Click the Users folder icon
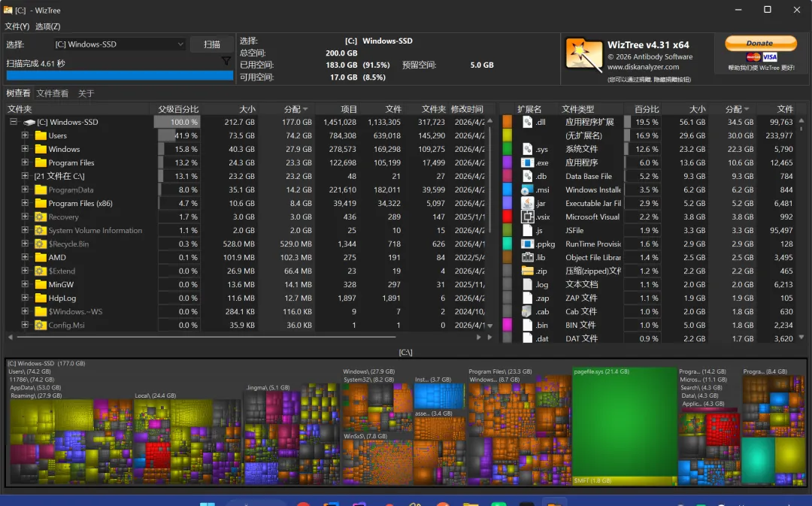The width and height of the screenshot is (812, 506). point(41,135)
